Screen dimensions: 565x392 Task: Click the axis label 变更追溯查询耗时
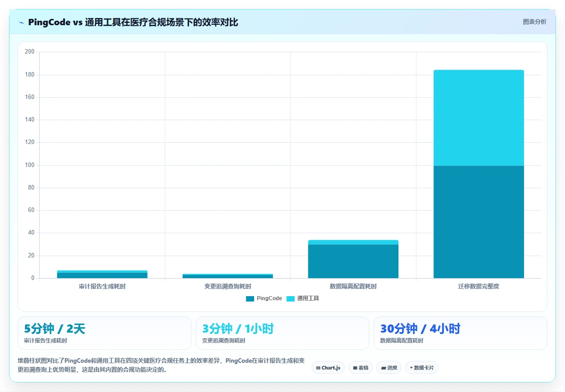228,286
